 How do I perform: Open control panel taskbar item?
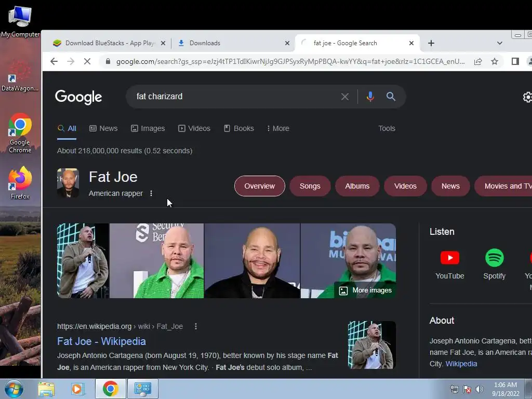tap(142, 389)
